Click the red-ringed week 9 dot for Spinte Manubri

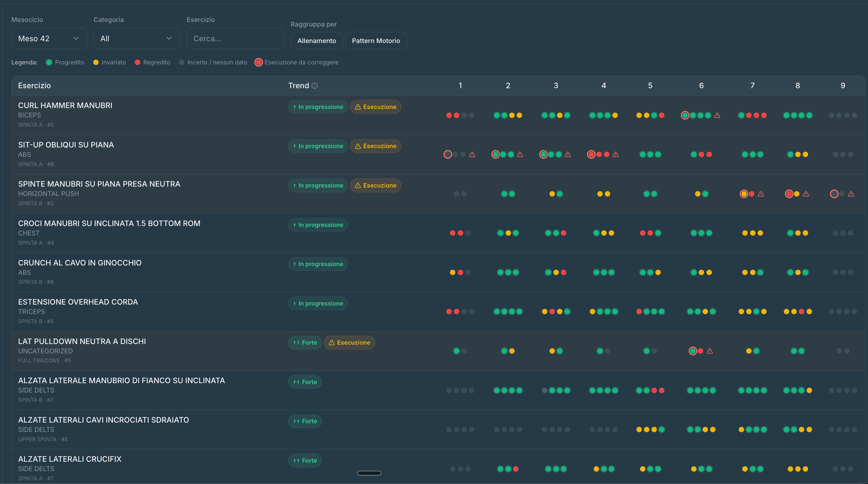click(x=834, y=194)
